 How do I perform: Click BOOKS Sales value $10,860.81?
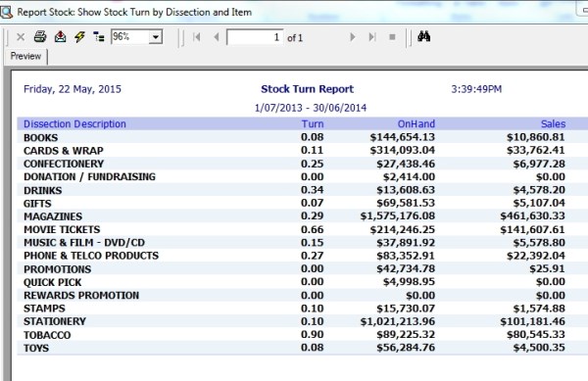[x=536, y=137]
